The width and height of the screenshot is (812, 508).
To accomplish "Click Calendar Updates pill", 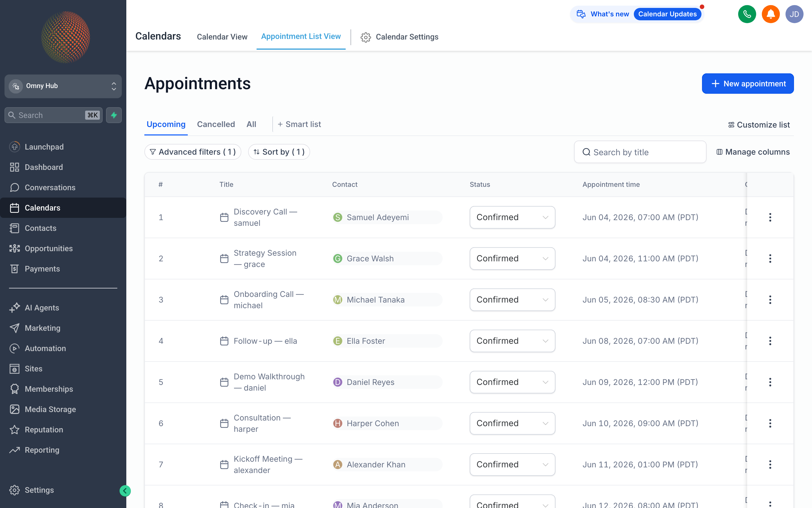I will pyautogui.click(x=667, y=14).
